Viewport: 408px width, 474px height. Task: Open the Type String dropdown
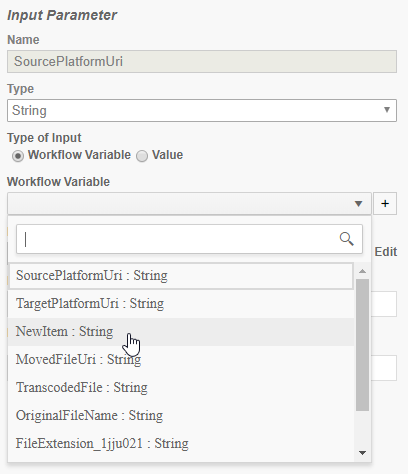pyautogui.click(x=202, y=110)
